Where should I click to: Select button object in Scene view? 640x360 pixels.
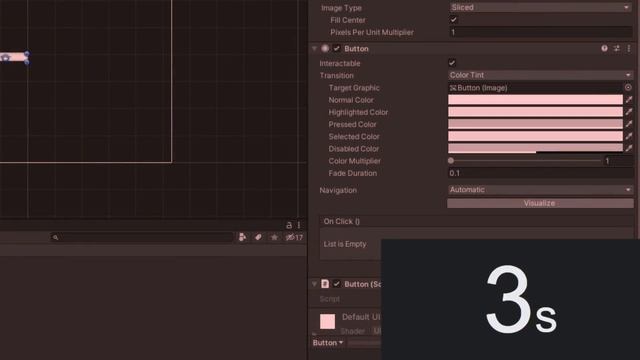pyautogui.click(x=14, y=57)
